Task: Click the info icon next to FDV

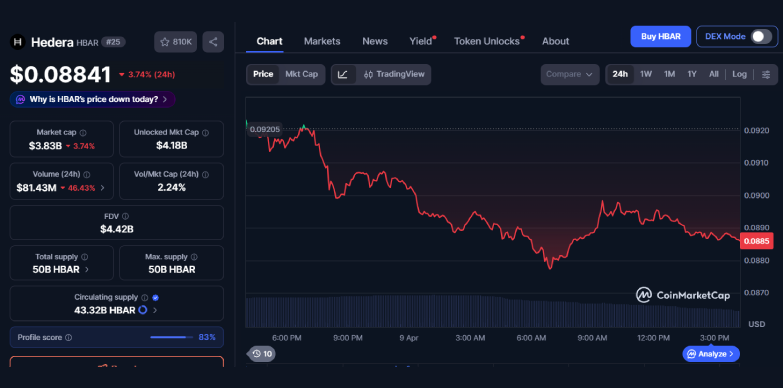Action: tap(125, 216)
